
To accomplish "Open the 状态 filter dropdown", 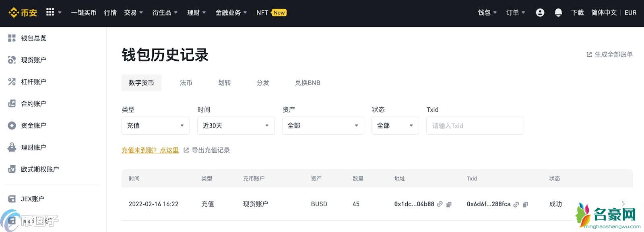I will tap(395, 126).
